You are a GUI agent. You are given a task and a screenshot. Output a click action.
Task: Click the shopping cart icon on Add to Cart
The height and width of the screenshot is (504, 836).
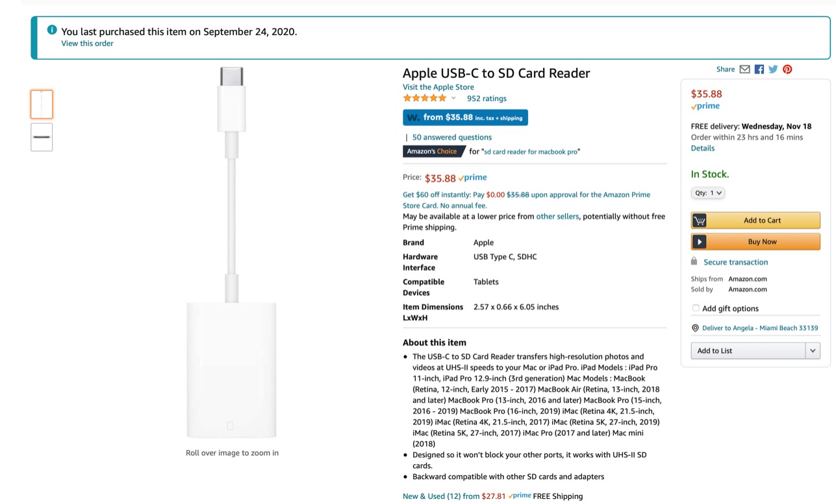[700, 220]
